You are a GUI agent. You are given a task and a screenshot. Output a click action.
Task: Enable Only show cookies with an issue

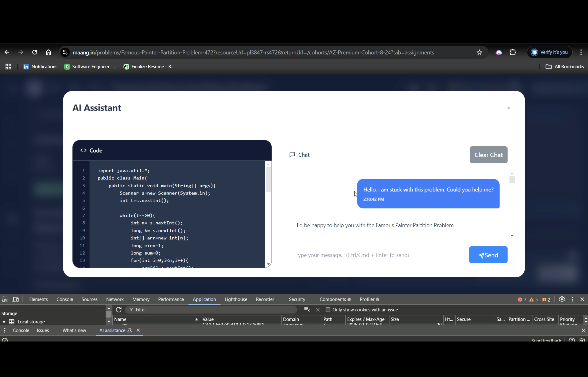pos(328,310)
